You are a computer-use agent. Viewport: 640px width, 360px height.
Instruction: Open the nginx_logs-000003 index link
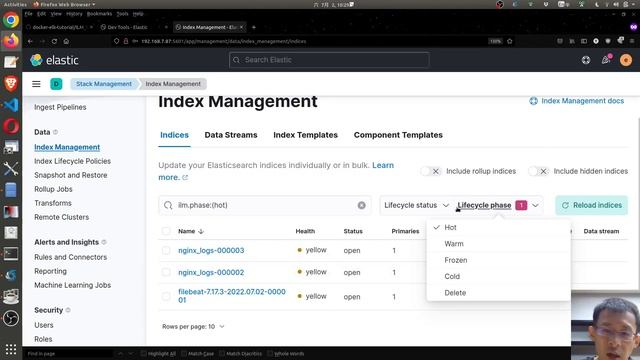coord(211,251)
